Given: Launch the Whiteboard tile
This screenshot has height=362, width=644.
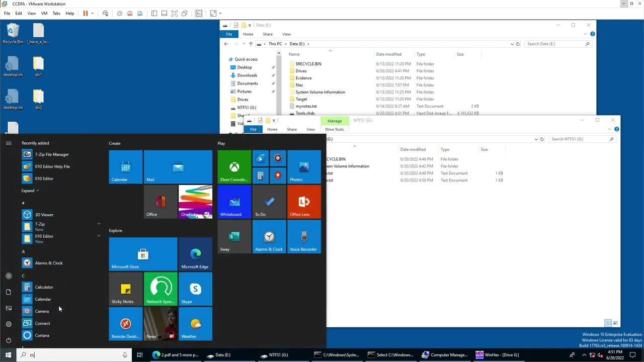Looking at the screenshot, I should click(x=234, y=202).
